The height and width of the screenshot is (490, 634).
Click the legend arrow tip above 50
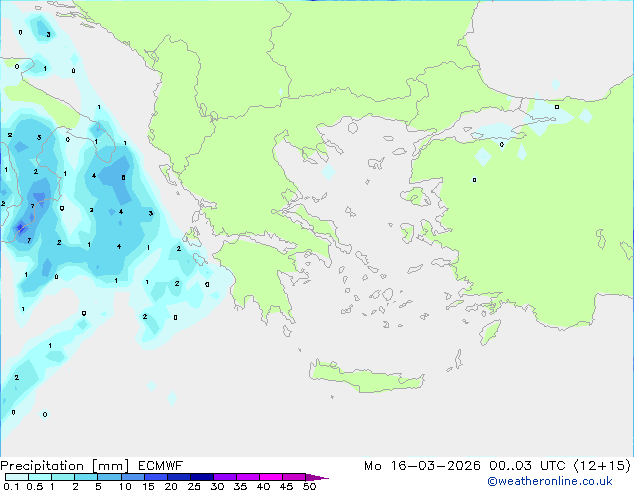coord(317,477)
